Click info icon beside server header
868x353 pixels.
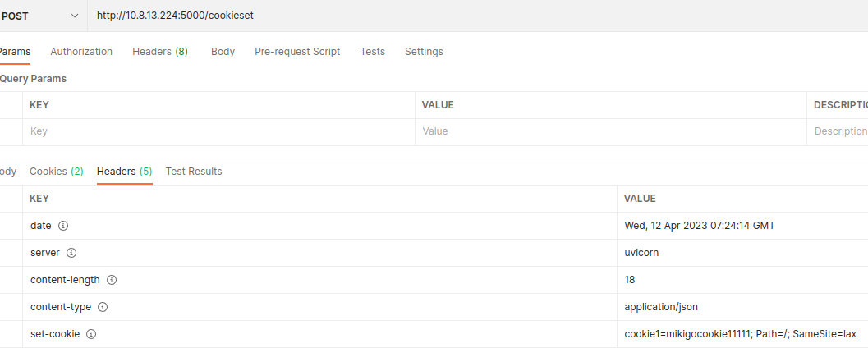[x=71, y=253]
